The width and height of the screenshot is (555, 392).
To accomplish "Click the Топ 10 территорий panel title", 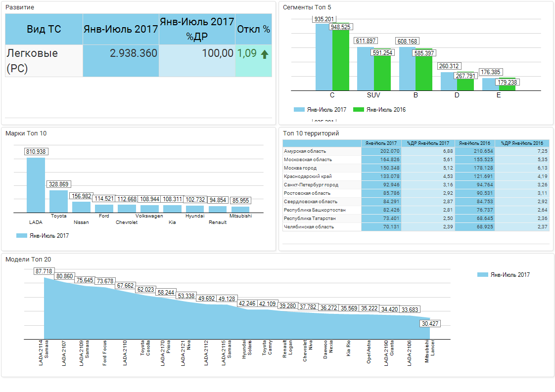I will tap(311, 133).
